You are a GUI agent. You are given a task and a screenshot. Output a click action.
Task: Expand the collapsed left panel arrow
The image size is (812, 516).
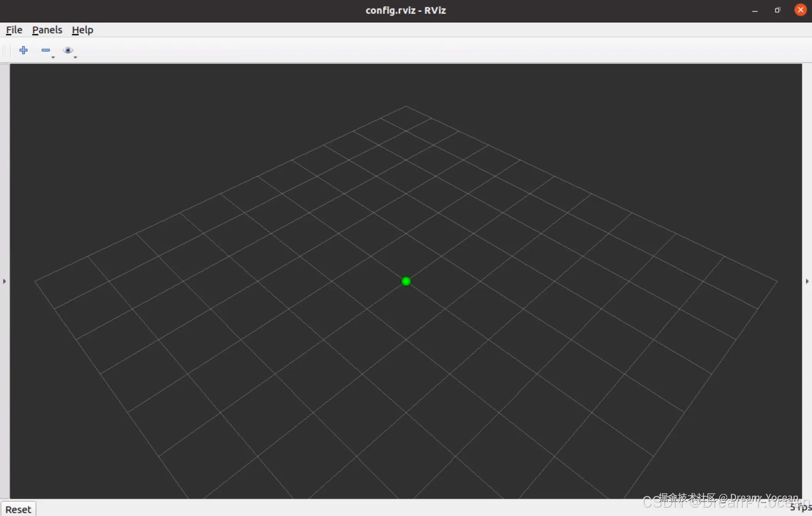coord(4,281)
